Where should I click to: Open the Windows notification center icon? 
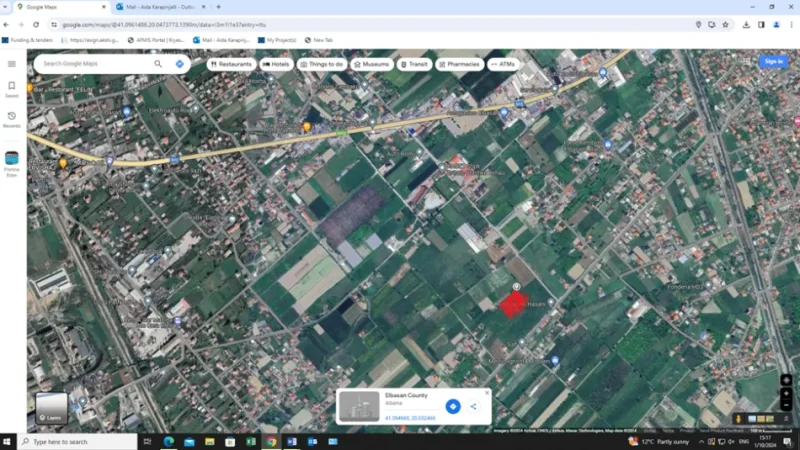[788, 442]
